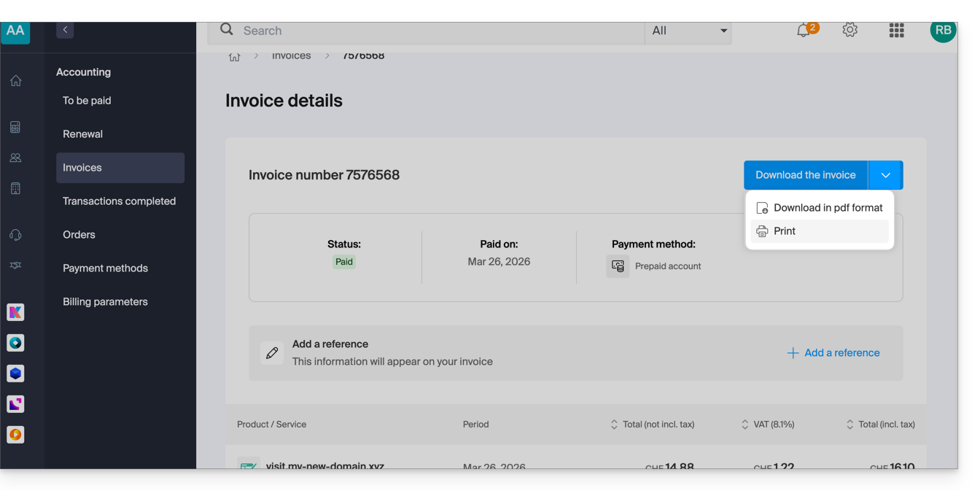Click the headset support icon

tap(15, 235)
